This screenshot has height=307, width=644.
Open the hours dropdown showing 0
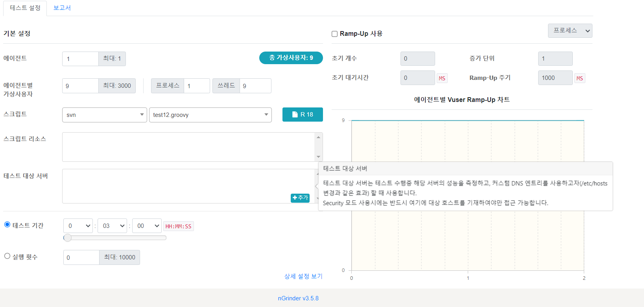(78, 226)
